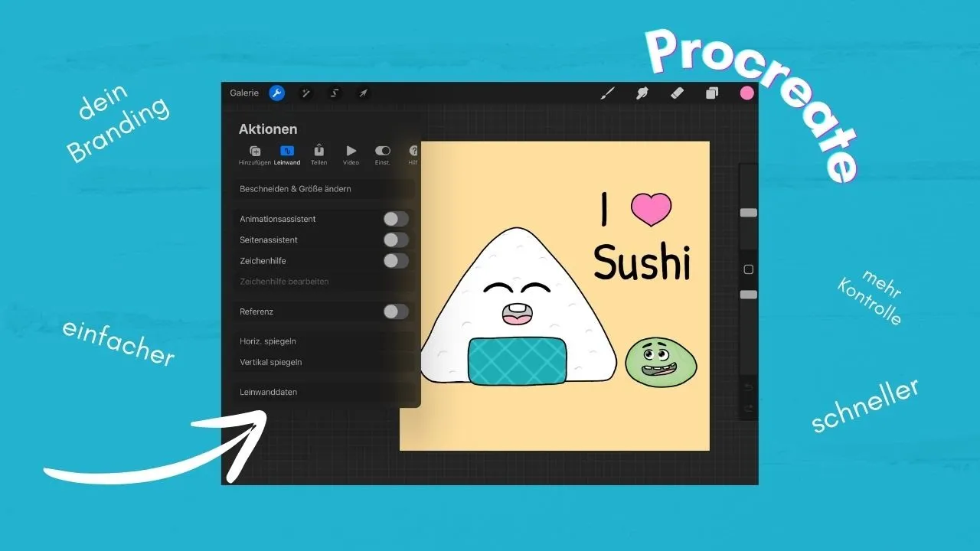Activate the Transform arrow tool
980x551 pixels.
tap(364, 93)
